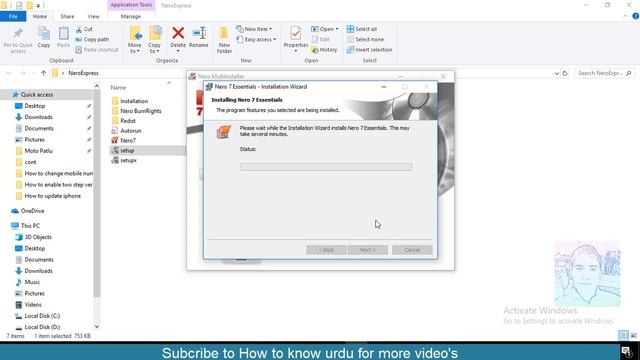
Task: Click the Forward navigation arrow in Explorer
Action: point(23,73)
